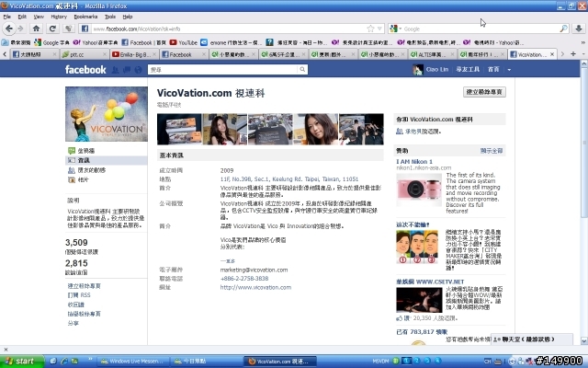Subscribe via RSS link in sidebar
Screen dimensions: 588x368
pos(79,295)
